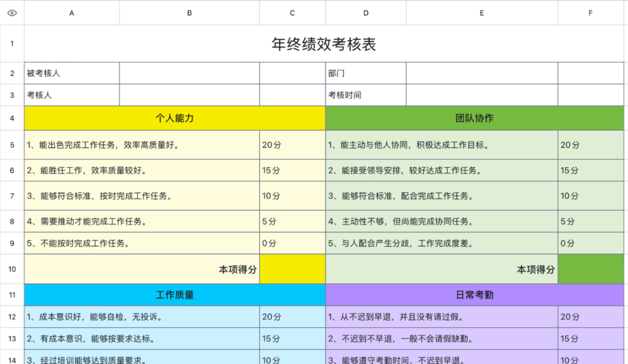Click cell 1、能出色完成工作任务，效率高质量好。

click(x=142, y=145)
